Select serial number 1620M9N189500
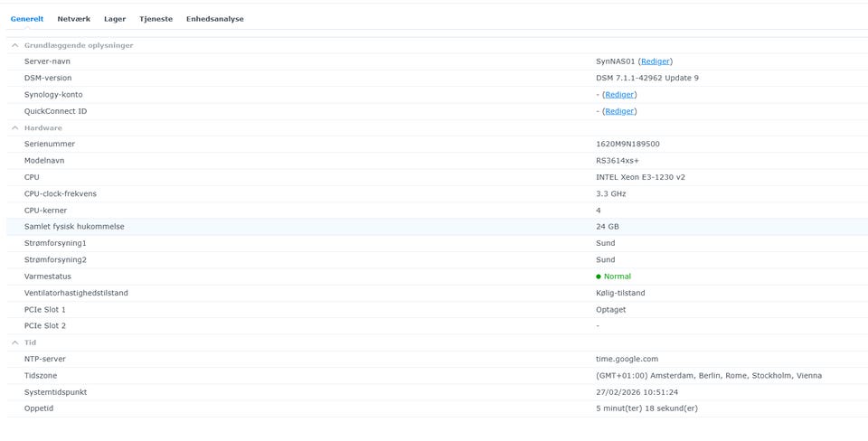The width and height of the screenshot is (868, 441). pyautogui.click(x=627, y=144)
